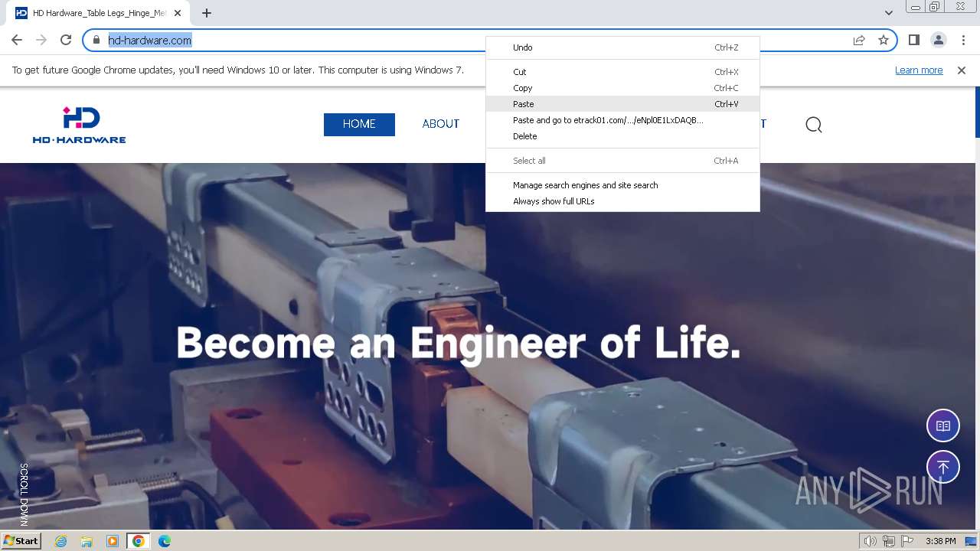
Task: Open the side panel icon
Action: (914, 40)
